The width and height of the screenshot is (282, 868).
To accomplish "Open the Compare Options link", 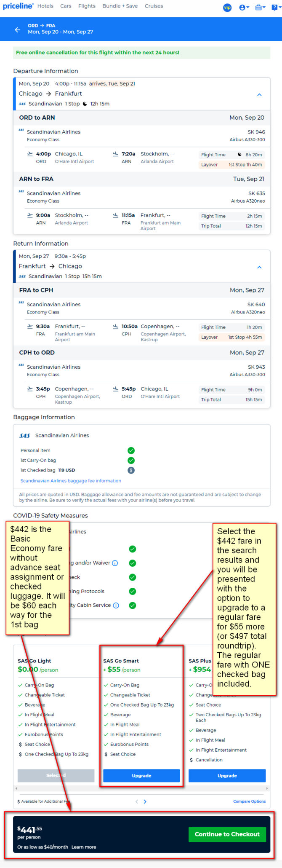I will [250, 801].
